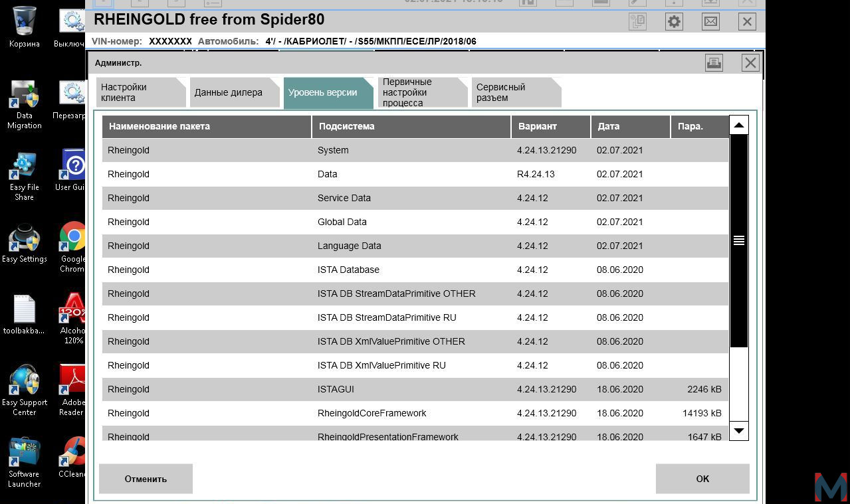Viewport: 850px width, 504px height.
Task: Select ISTA DB StreamDataPrimitive RU row
Action: click(415, 317)
